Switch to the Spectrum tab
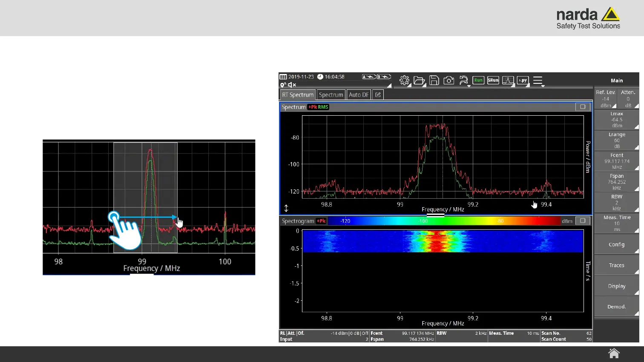644x362 pixels. pyautogui.click(x=331, y=95)
